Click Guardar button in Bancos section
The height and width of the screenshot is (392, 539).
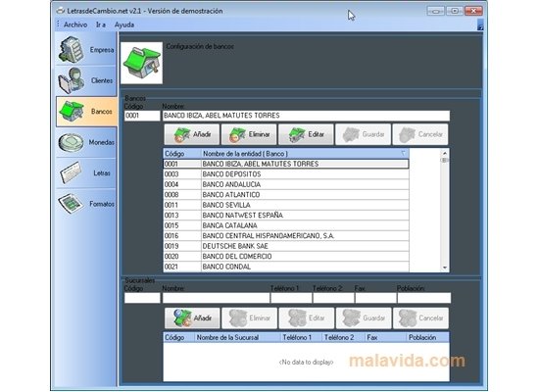tap(363, 134)
